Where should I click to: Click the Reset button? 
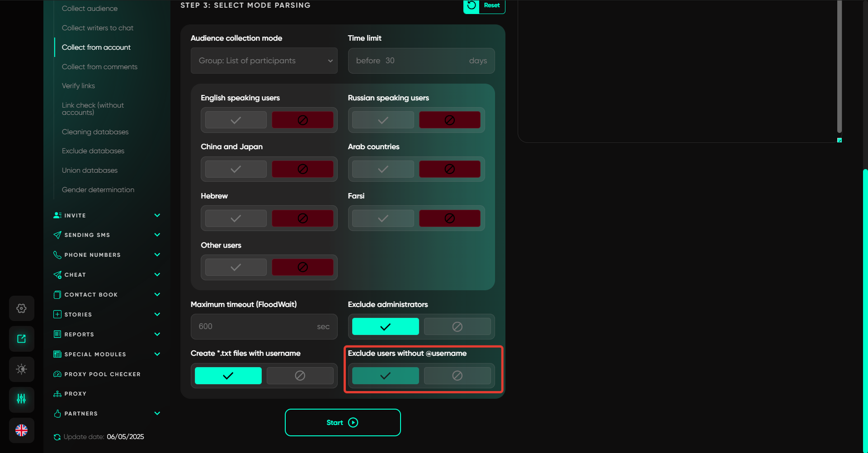coord(484,5)
